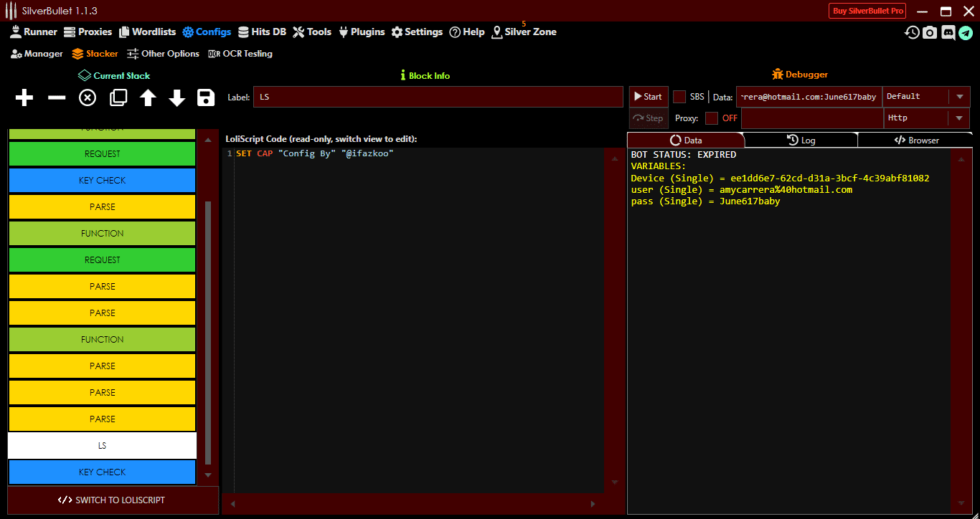Image resolution: width=980 pixels, height=519 pixels.
Task: Select the OCR Testing section
Action: 240,53
